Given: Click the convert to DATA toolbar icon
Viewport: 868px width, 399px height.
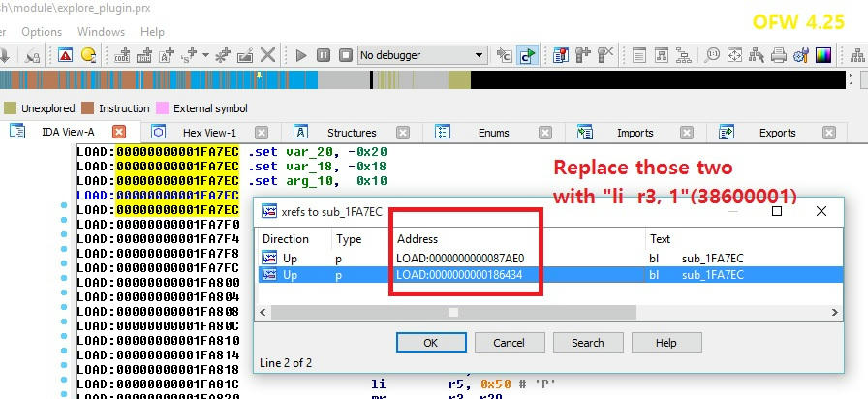Looking at the screenshot, I should coord(144,55).
